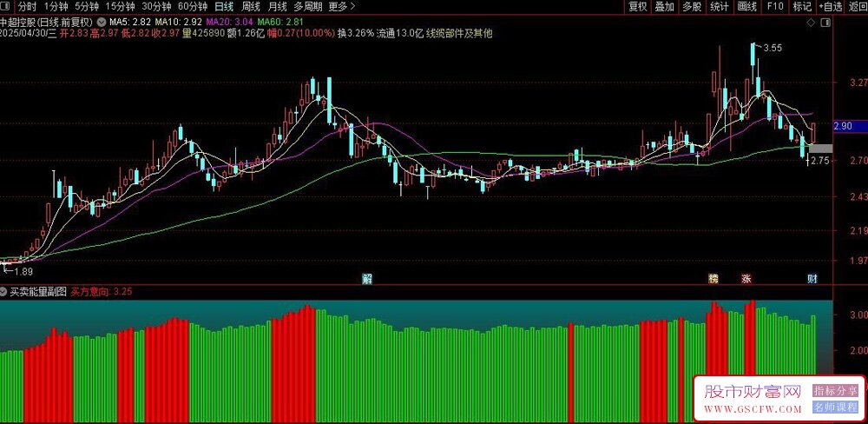Image resolution: width=868 pixels, height=424 pixels.
Task: Click the 换3.26% turnover value
Action: coord(355,33)
